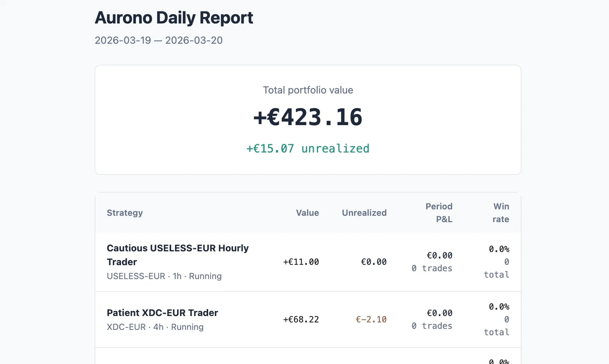Select the date range 2026-03-19 — 2026-03-20

[159, 40]
